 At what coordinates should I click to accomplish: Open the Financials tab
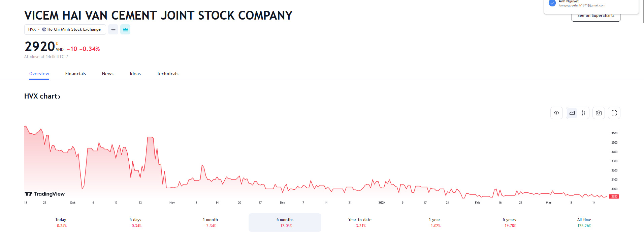(x=75, y=74)
